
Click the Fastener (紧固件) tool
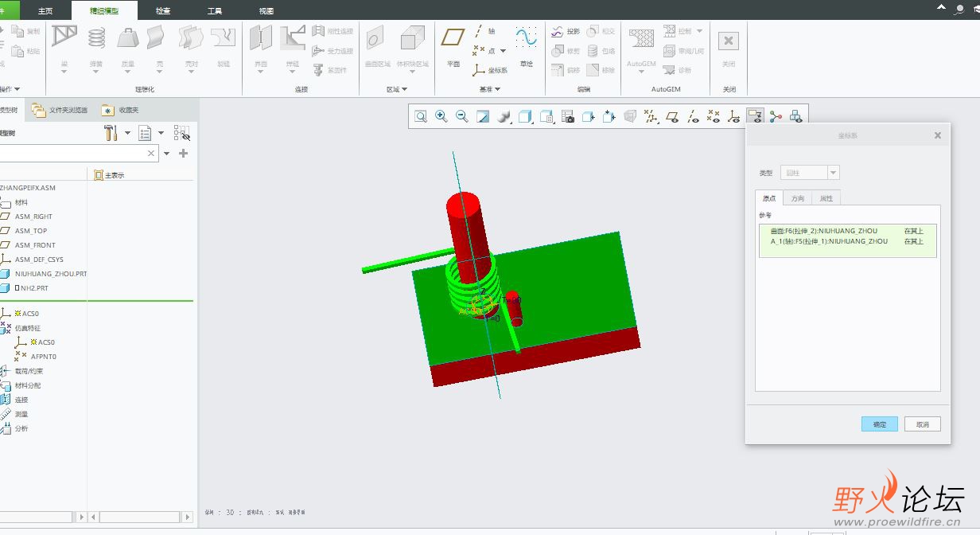[x=330, y=70]
